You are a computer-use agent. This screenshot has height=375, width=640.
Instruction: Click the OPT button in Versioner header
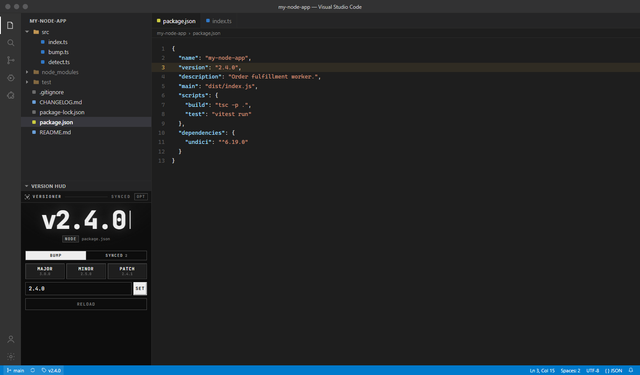point(141,197)
